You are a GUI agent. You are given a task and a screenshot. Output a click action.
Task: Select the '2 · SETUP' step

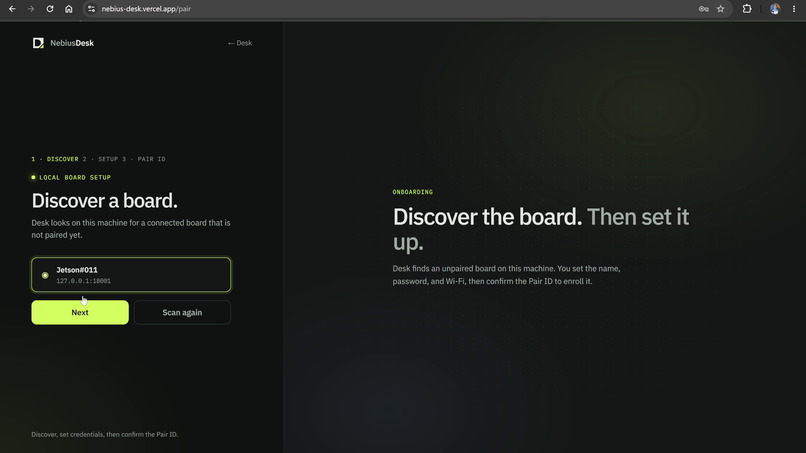pos(100,159)
